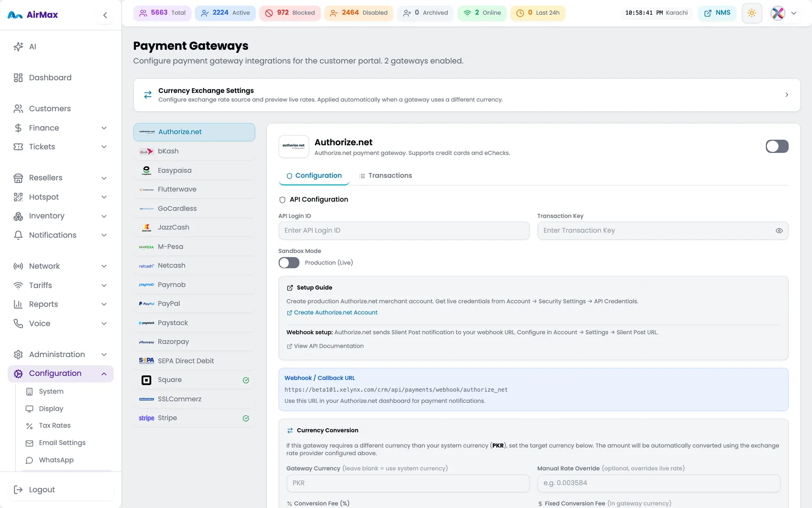The width and height of the screenshot is (812, 508).
Task: Click the Inventory boxes icon
Action: pos(18,216)
